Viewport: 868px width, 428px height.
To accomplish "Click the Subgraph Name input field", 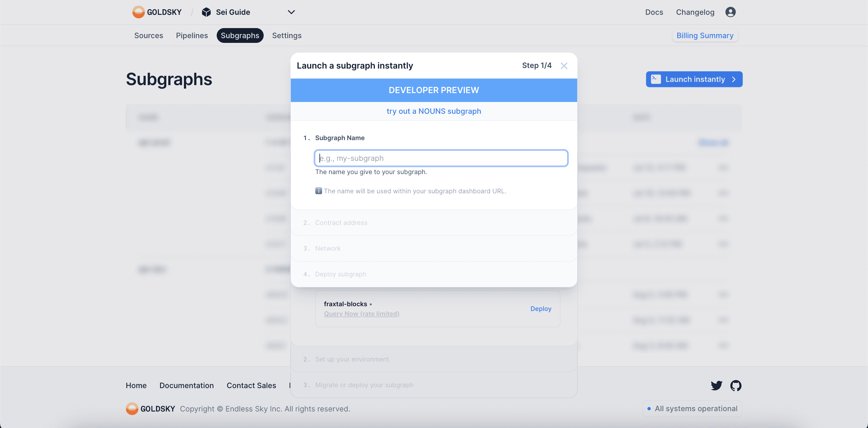I will pos(441,158).
